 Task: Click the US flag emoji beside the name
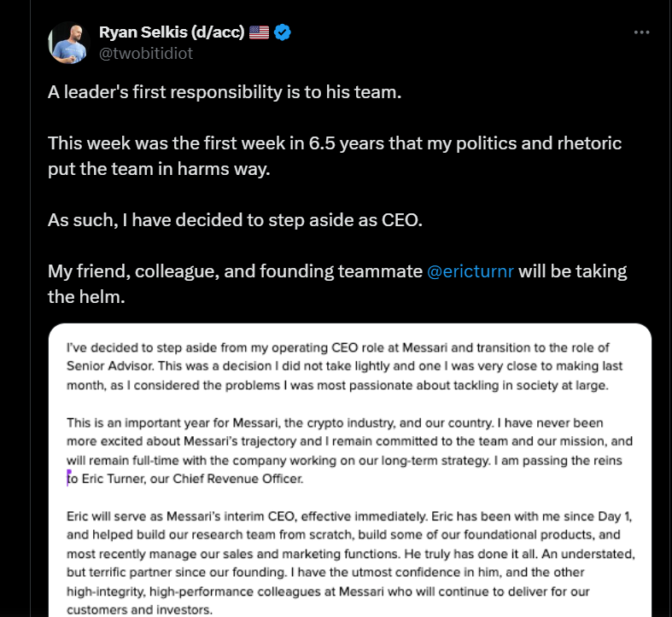(x=260, y=32)
